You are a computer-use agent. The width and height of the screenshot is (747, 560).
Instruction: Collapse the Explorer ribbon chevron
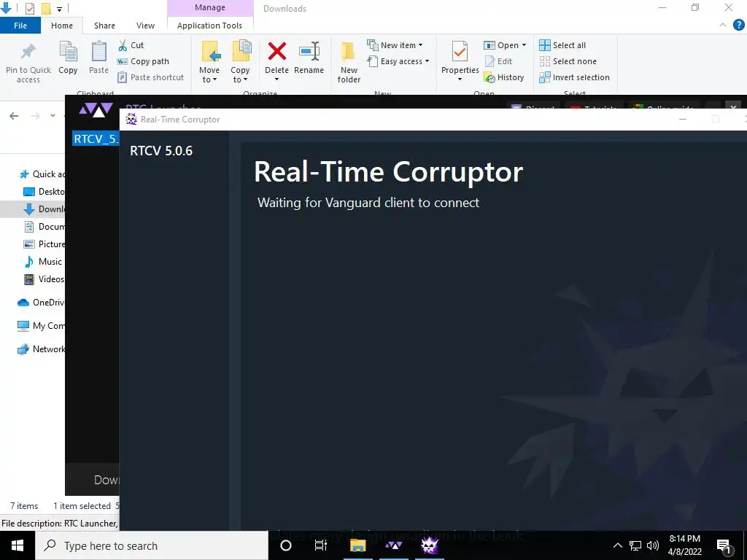(723, 25)
